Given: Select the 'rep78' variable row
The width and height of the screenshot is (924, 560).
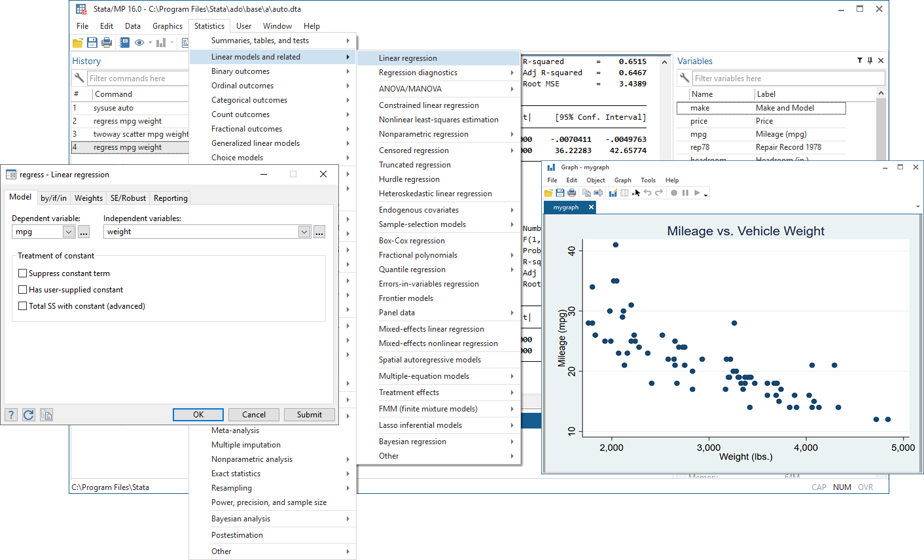Looking at the screenshot, I should coord(761,147).
